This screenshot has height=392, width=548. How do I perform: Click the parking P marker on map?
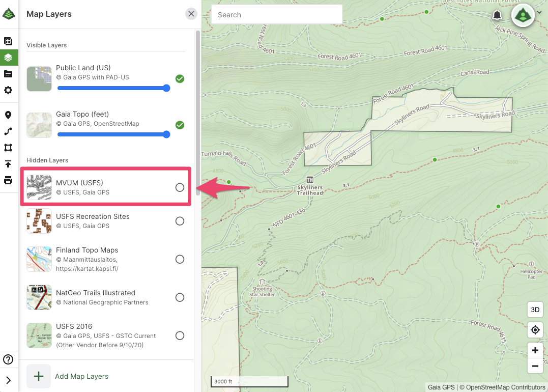tap(477, 244)
